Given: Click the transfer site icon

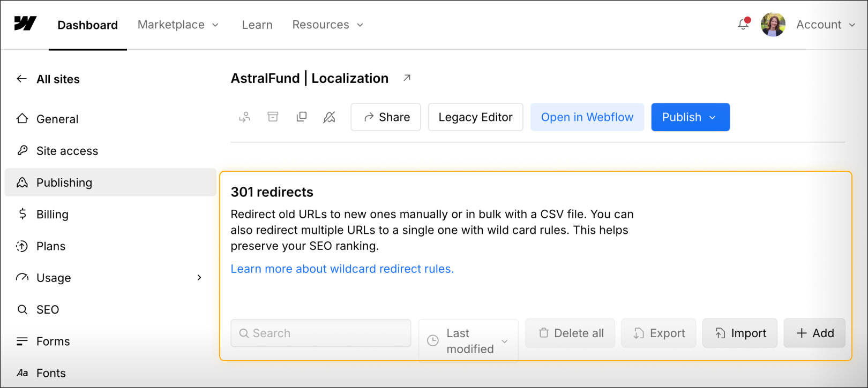Looking at the screenshot, I should 244,117.
